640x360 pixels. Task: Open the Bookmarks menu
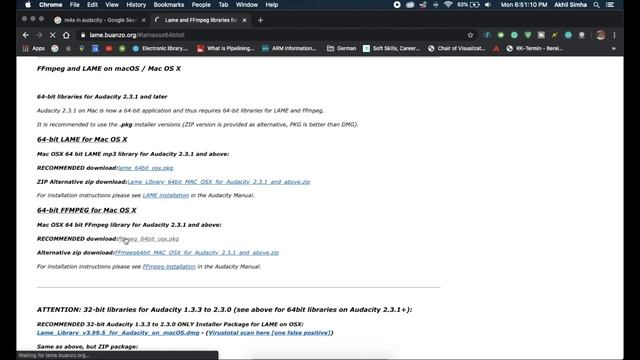pos(169,5)
